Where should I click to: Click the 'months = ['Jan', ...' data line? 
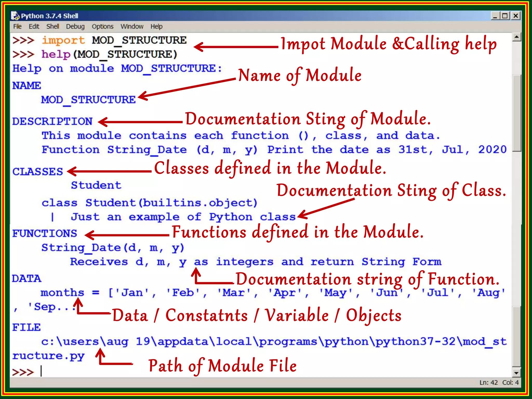click(273, 293)
